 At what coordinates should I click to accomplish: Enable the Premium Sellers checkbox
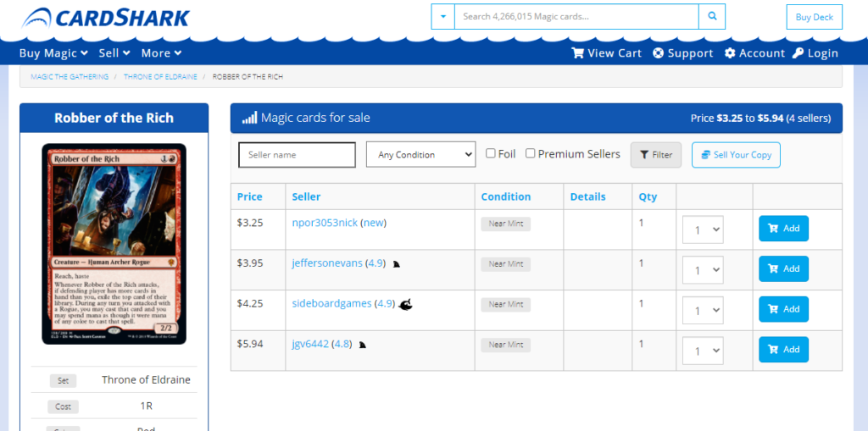click(531, 153)
